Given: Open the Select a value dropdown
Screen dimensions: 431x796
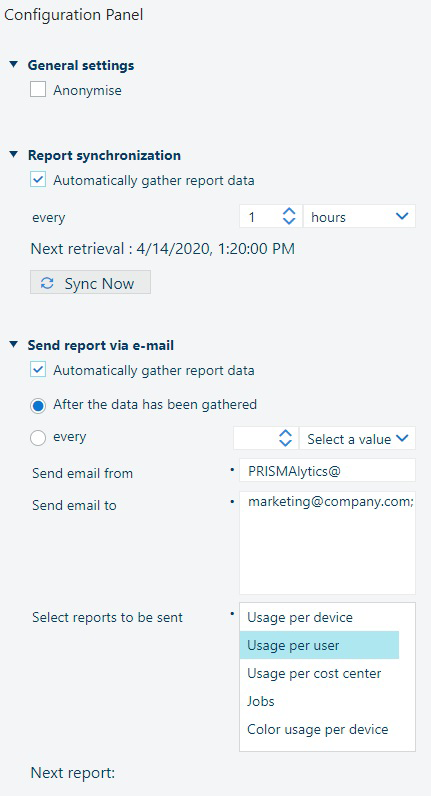Looking at the screenshot, I should pyautogui.click(x=357, y=438).
